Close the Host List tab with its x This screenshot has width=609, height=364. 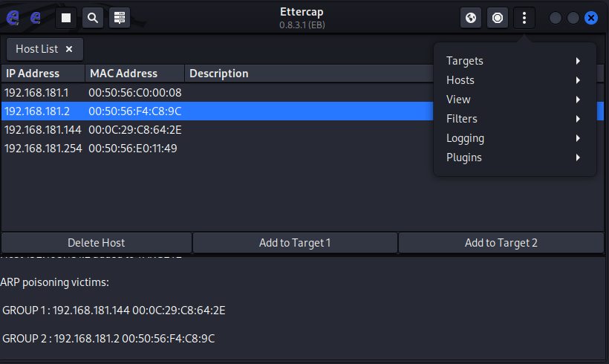(x=69, y=49)
